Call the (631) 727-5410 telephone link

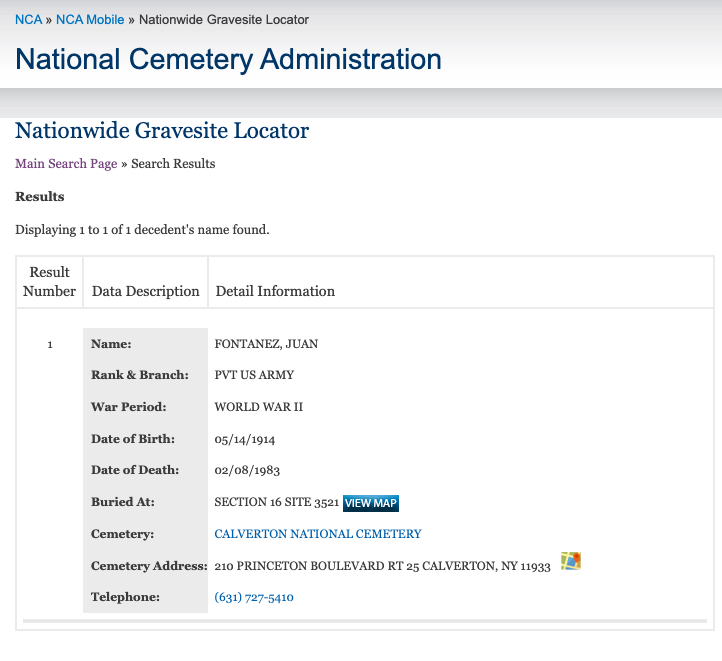click(254, 597)
